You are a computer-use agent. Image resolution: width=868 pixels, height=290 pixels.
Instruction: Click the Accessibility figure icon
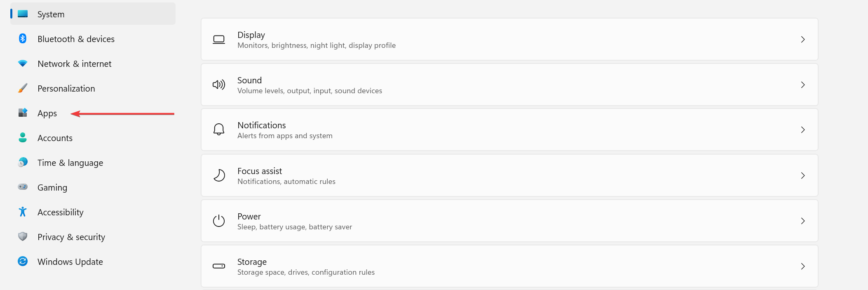click(x=23, y=212)
